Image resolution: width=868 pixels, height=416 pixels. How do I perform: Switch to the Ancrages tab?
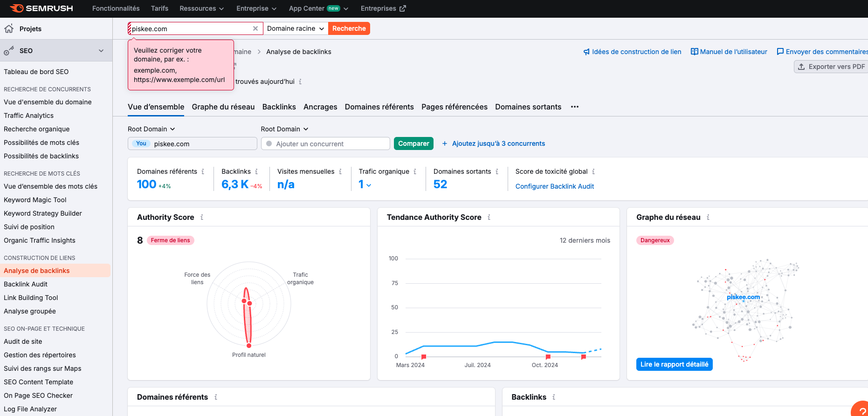pyautogui.click(x=320, y=107)
